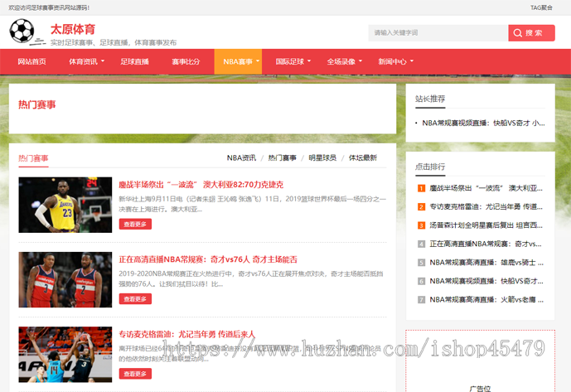
Task: Open ranked item 雄鹿vs骑士
Action: tap(486, 263)
